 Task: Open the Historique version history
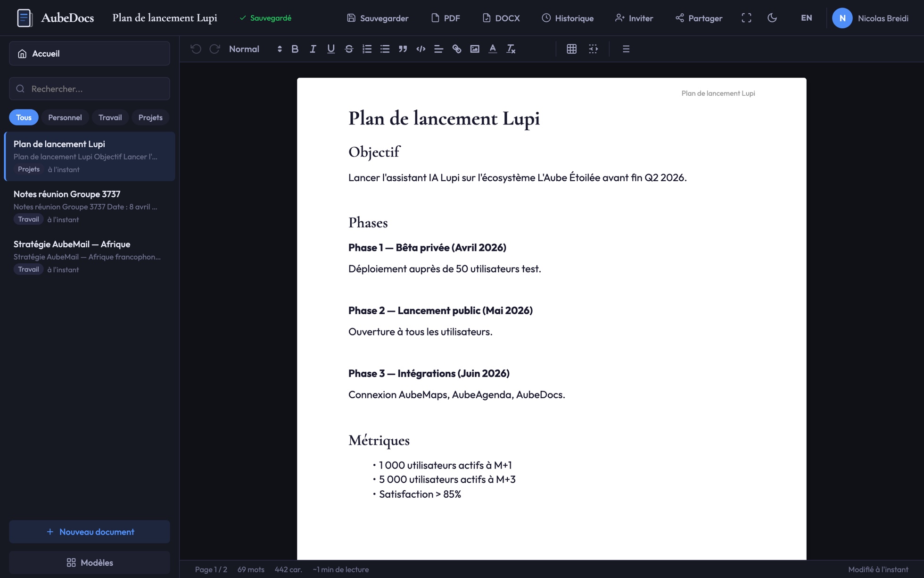pos(568,18)
